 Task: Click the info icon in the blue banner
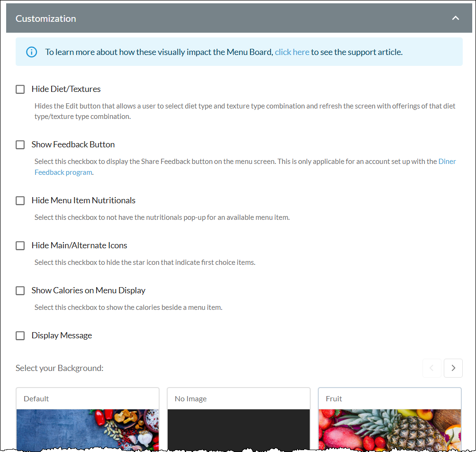click(x=32, y=52)
